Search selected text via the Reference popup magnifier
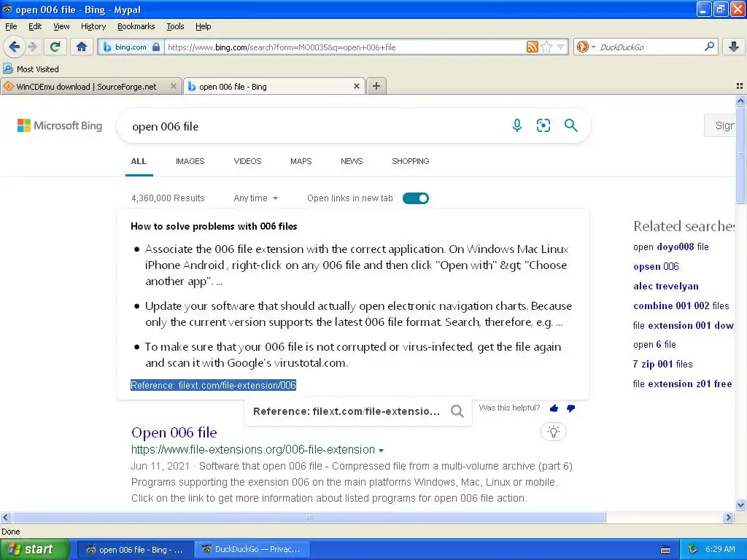This screenshot has height=560, width=747. pyautogui.click(x=457, y=411)
